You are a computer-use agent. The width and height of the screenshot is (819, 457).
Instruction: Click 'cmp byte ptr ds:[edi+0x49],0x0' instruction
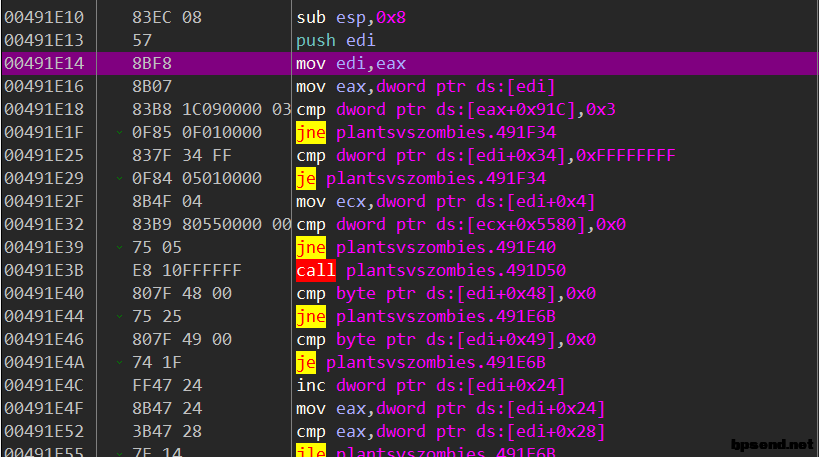click(446, 339)
